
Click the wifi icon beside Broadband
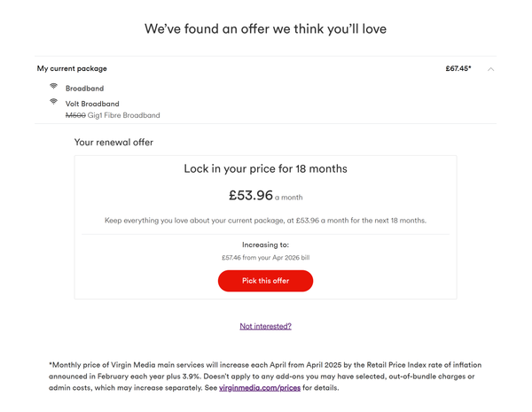point(53,86)
